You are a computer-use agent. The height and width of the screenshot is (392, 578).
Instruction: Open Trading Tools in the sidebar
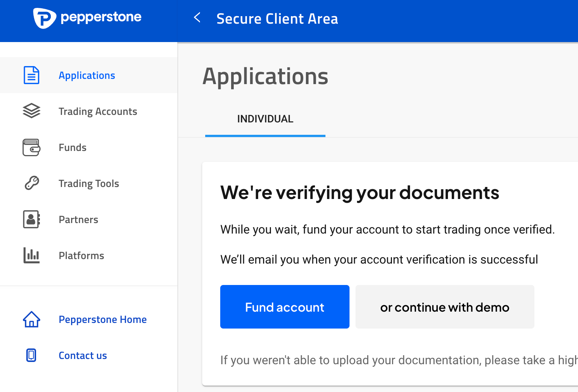point(89,183)
